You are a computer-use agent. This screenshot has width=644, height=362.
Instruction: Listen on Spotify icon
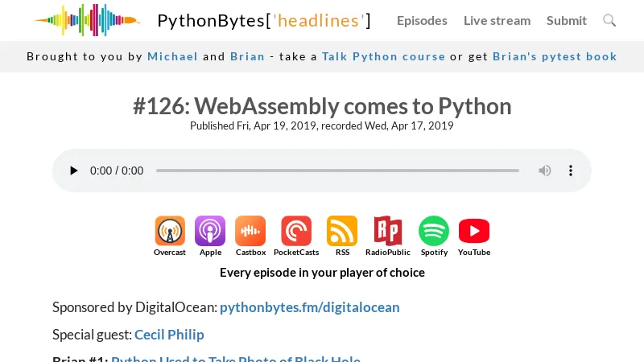pyautogui.click(x=434, y=232)
